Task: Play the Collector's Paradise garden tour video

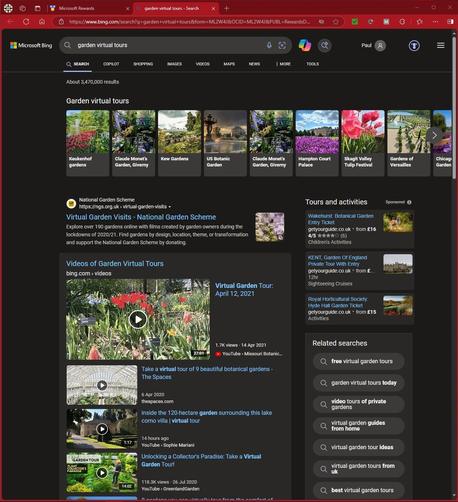Action: point(102,472)
